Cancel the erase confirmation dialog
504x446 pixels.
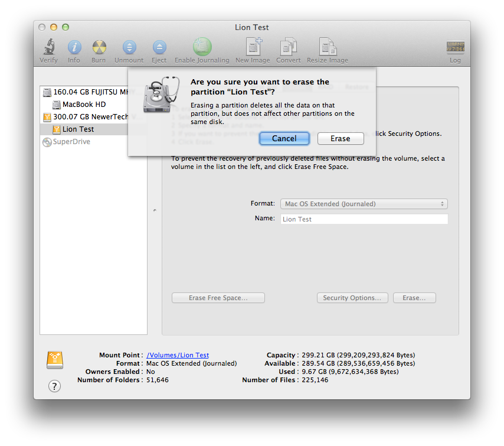pos(284,138)
